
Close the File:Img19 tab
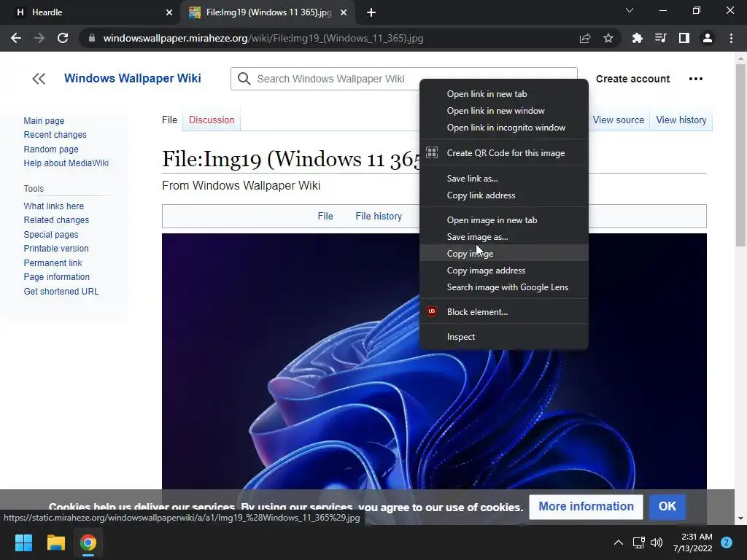tap(344, 12)
